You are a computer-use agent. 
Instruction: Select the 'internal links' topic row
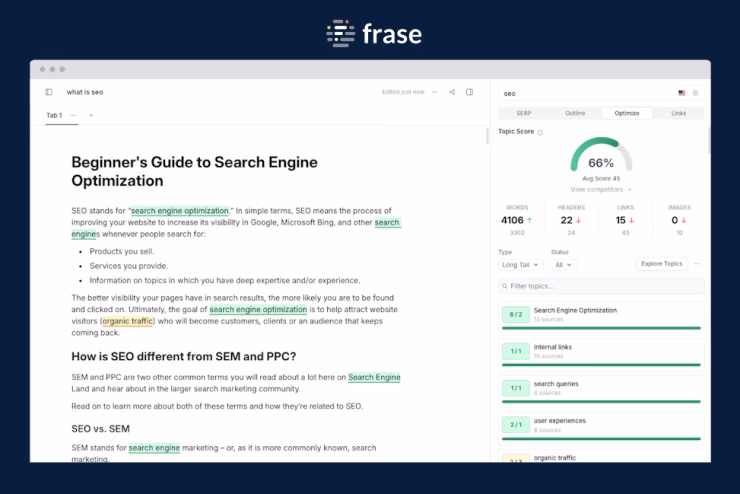[601, 355]
